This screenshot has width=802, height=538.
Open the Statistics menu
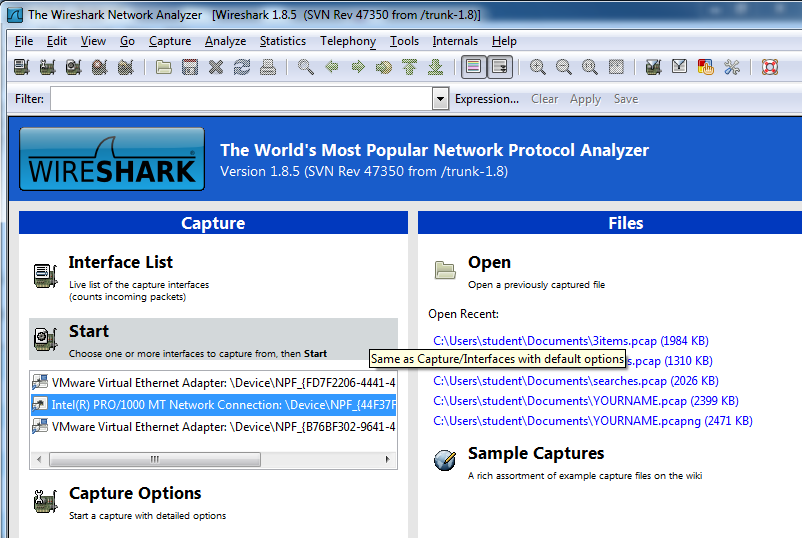click(283, 41)
